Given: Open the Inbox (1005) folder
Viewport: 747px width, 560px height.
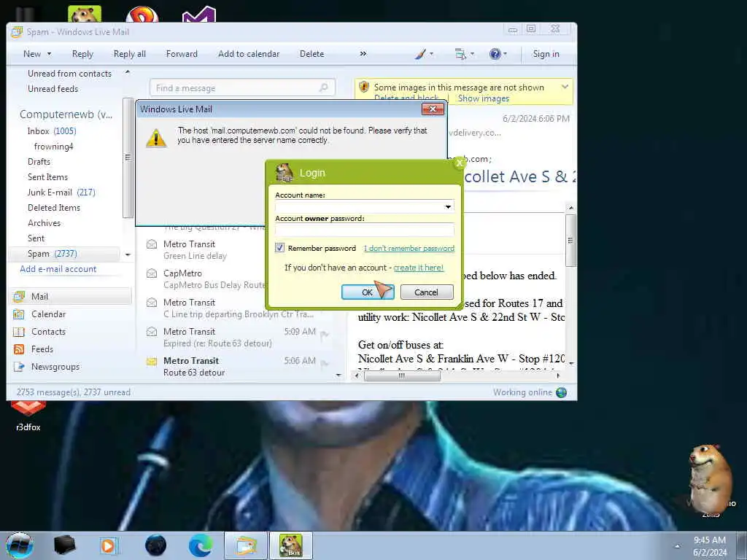Looking at the screenshot, I should point(52,131).
